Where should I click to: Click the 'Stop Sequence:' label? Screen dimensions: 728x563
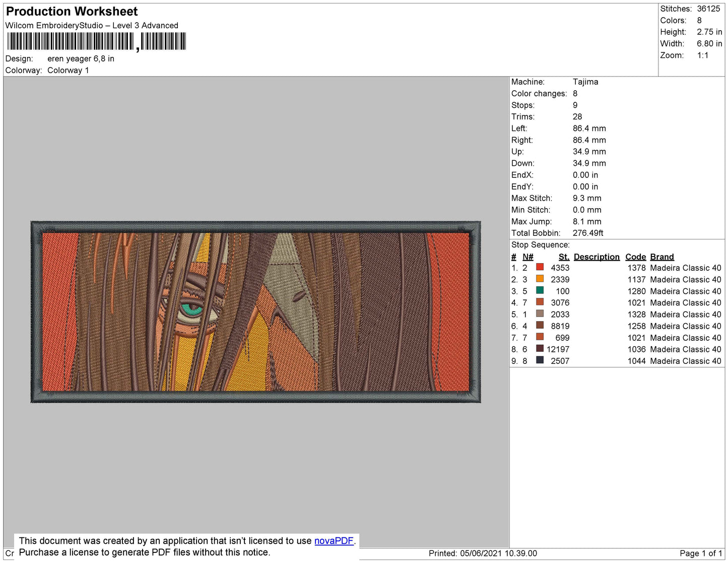(x=541, y=244)
